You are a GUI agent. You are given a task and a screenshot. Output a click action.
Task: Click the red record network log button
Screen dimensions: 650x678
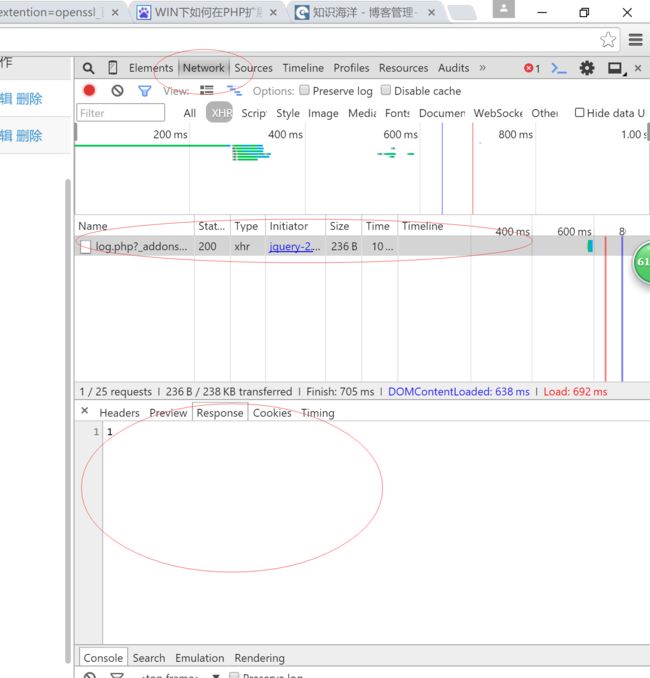tap(90, 90)
